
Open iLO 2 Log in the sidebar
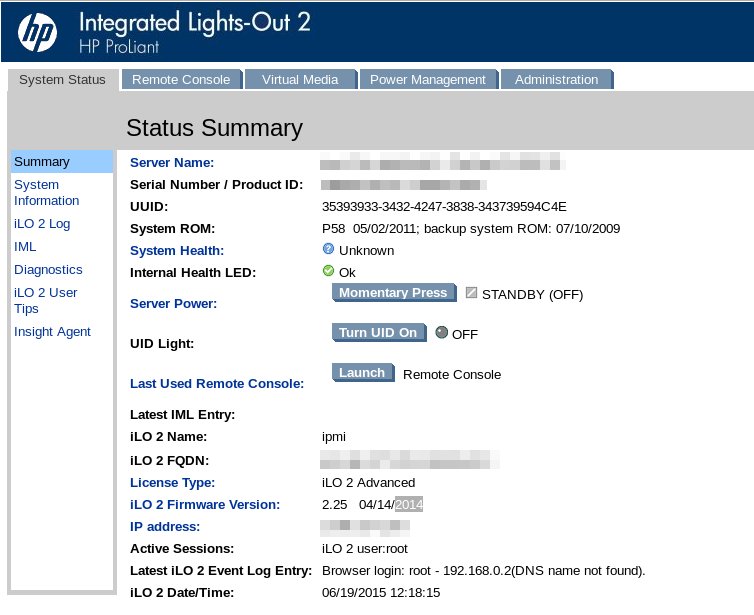click(x=42, y=224)
